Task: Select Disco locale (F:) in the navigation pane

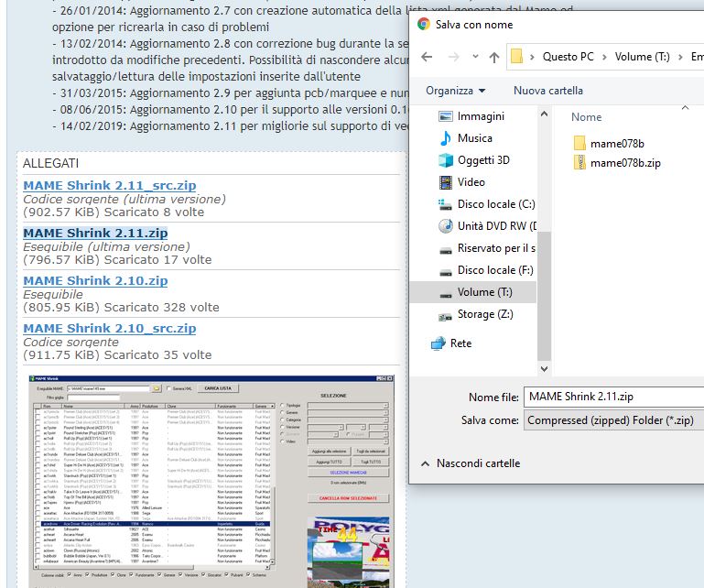Action: (x=495, y=270)
